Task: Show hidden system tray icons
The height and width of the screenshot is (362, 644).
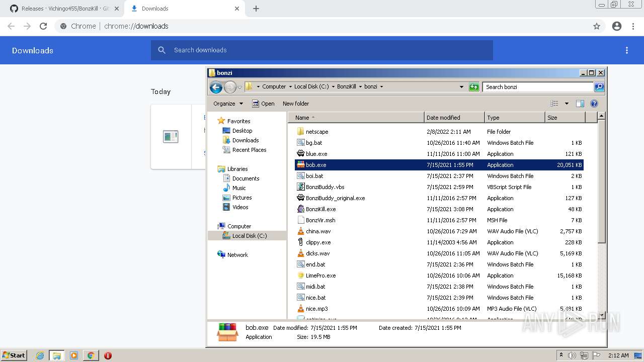Action: coord(561,355)
